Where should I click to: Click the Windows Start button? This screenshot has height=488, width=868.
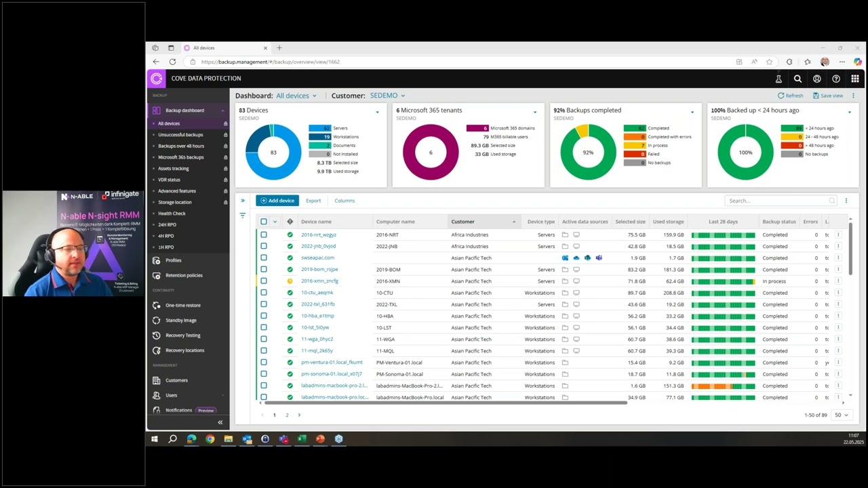[x=155, y=439]
